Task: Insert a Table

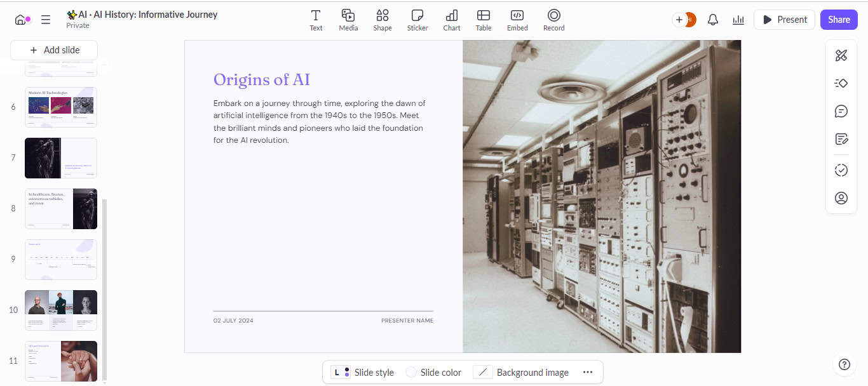Action: click(484, 20)
